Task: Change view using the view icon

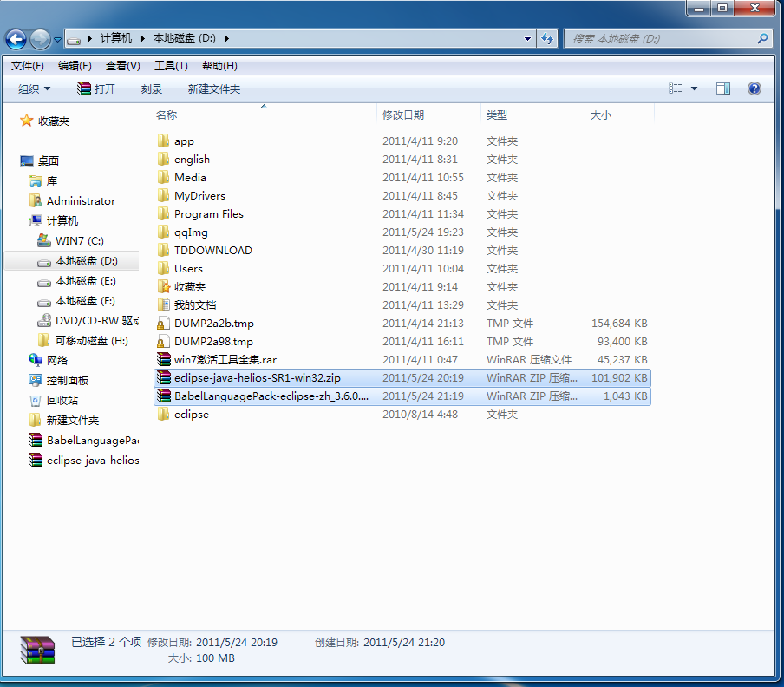Action: (x=675, y=88)
